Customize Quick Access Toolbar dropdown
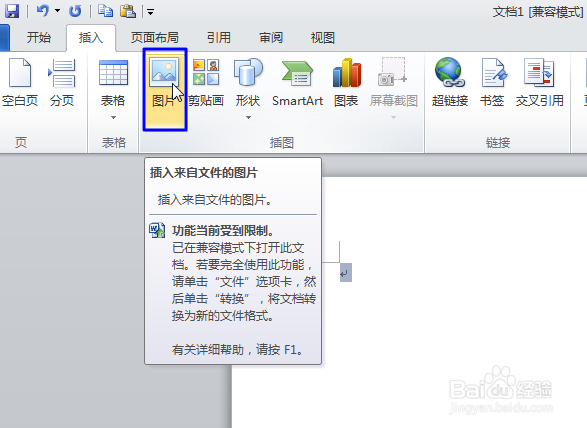The height and width of the screenshot is (428, 587). pyautogui.click(x=150, y=12)
